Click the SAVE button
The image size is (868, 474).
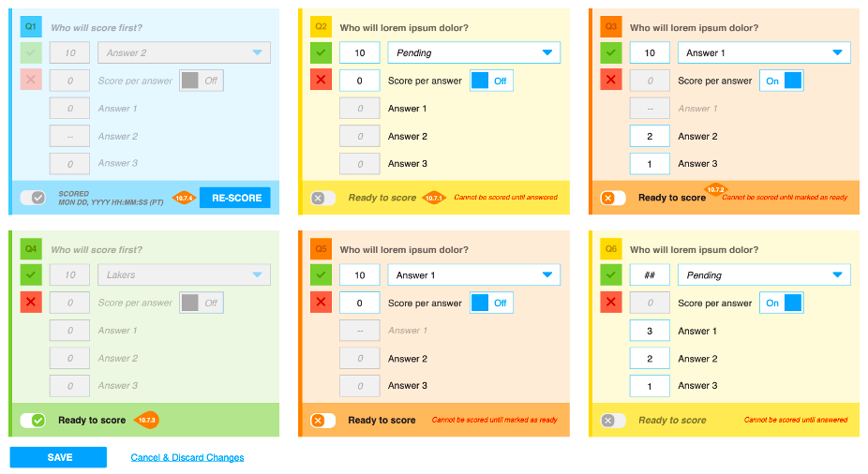(58, 457)
